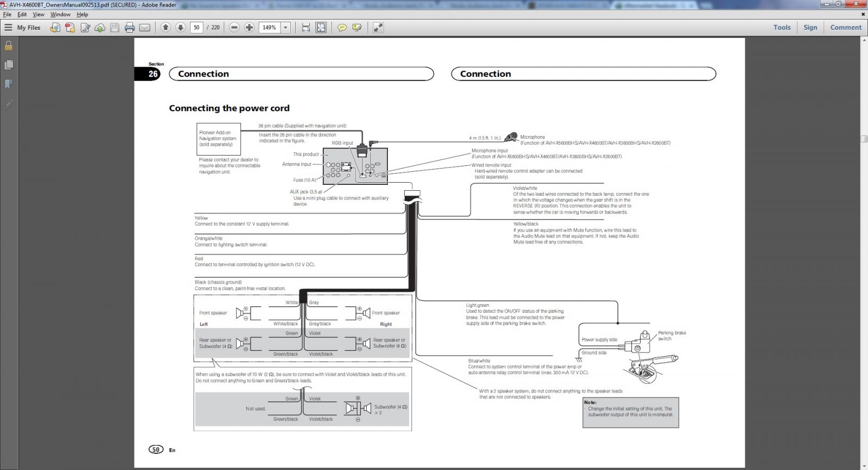Open the Page Thumbnails sidebar icon
This screenshot has width=868, height=470.
[x=9, y=65]
